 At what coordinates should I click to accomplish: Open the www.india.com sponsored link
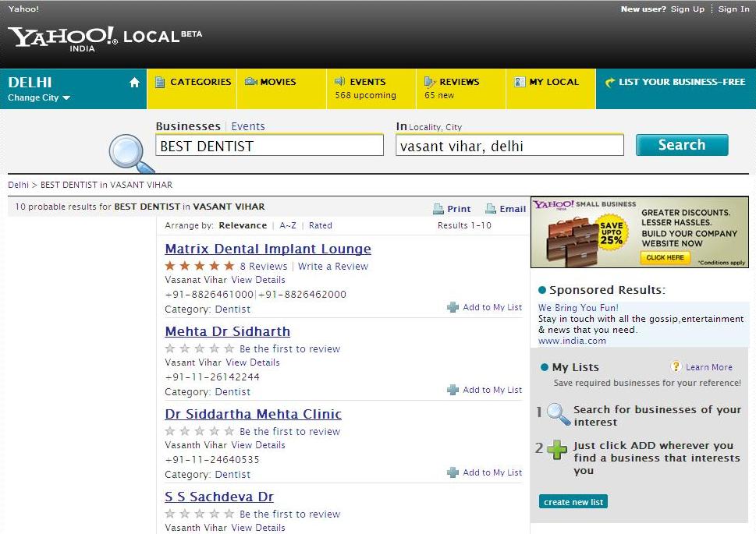pos(572,341)
